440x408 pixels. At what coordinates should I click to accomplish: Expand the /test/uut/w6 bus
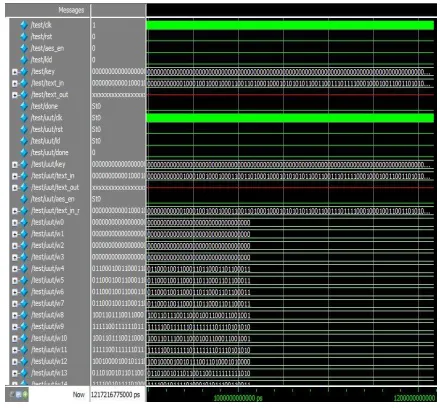[15, 292]
